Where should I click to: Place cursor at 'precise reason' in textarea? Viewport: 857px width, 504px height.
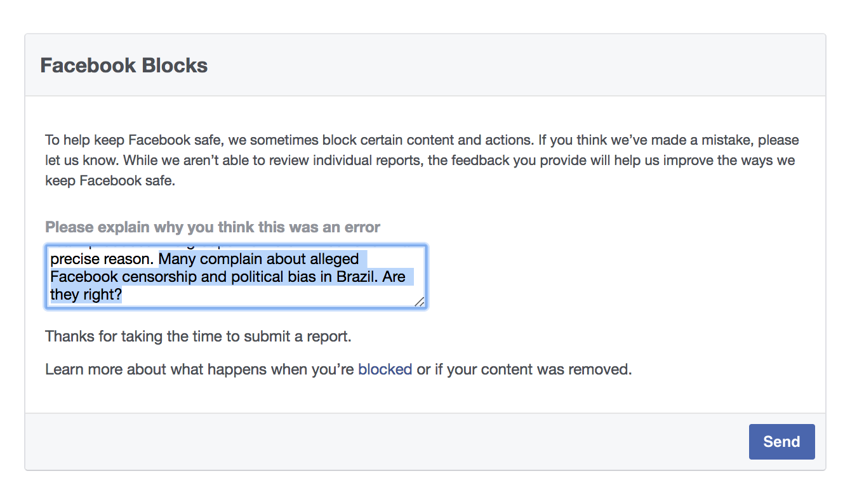(102, 260)
